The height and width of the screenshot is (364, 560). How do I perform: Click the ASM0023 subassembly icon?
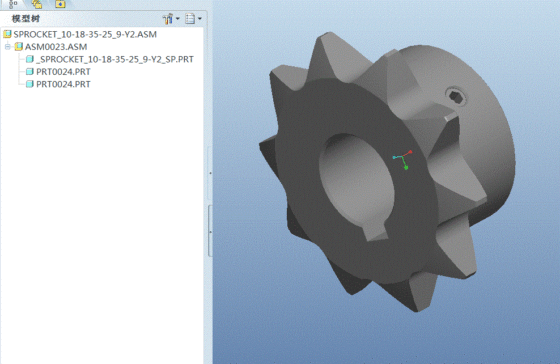tap(19, 47)
